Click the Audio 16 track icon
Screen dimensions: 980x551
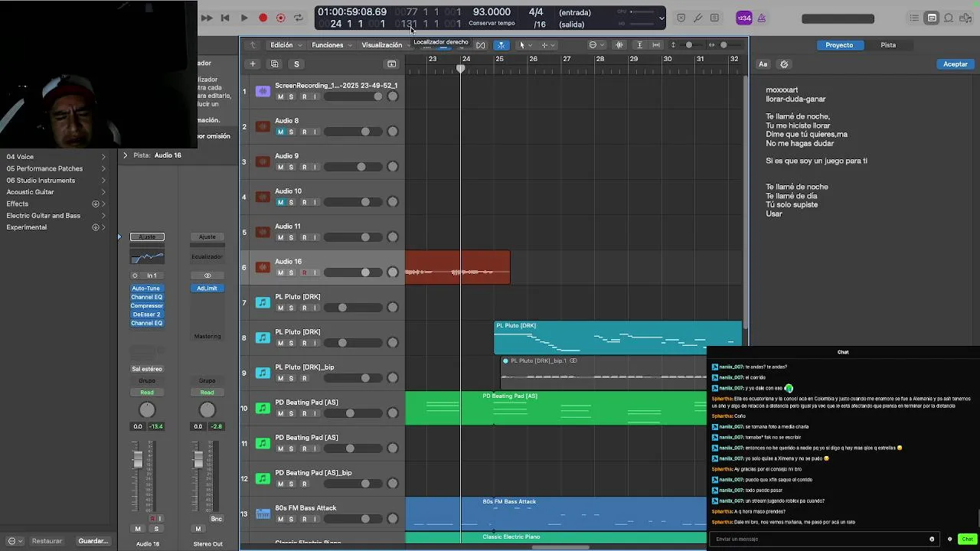click(x=263, y=267)
